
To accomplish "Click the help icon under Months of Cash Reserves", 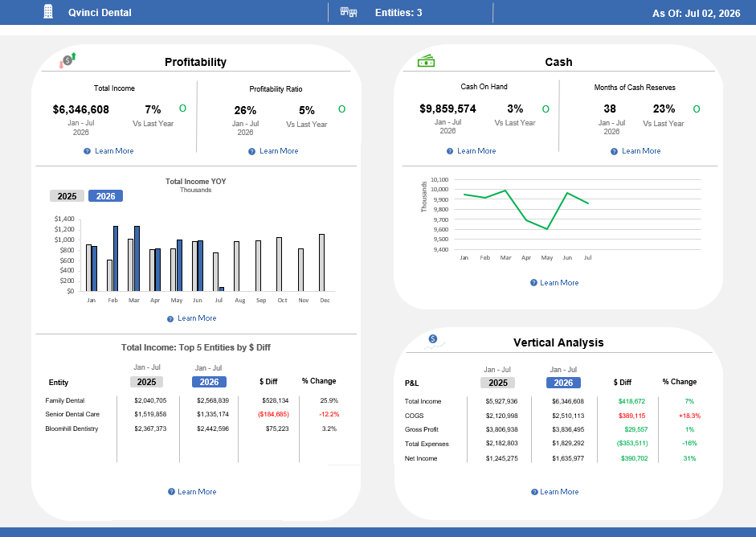I will (615, 151).
